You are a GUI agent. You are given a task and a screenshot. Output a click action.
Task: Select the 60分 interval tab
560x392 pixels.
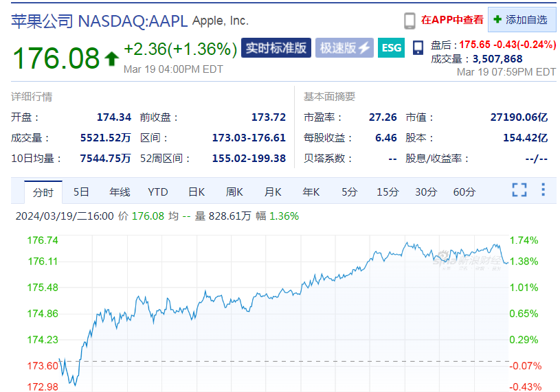tap(464, 192)
